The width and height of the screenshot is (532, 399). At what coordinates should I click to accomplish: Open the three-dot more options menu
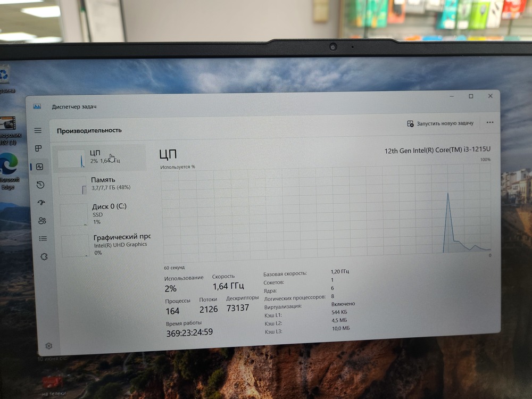coord(490,122)
